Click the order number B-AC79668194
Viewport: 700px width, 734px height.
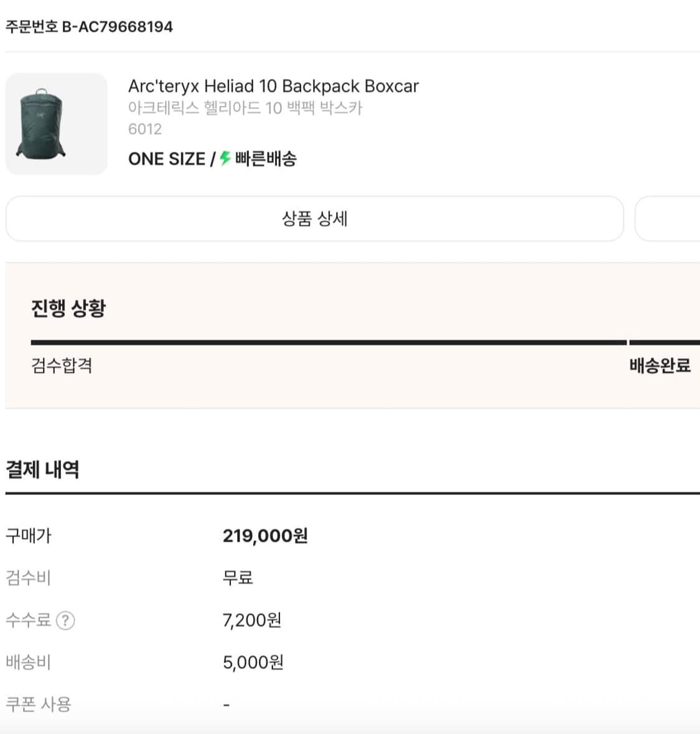(89, 26)
